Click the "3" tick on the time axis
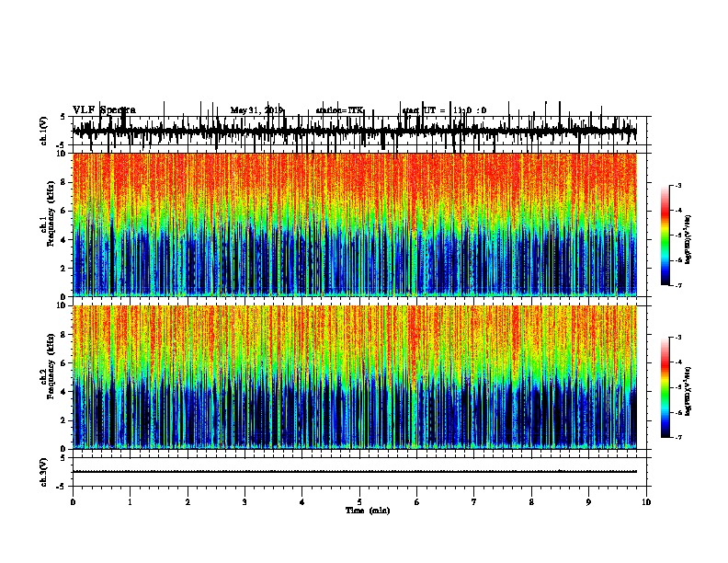This screenshot has height=563, width=728. (245, 501)
